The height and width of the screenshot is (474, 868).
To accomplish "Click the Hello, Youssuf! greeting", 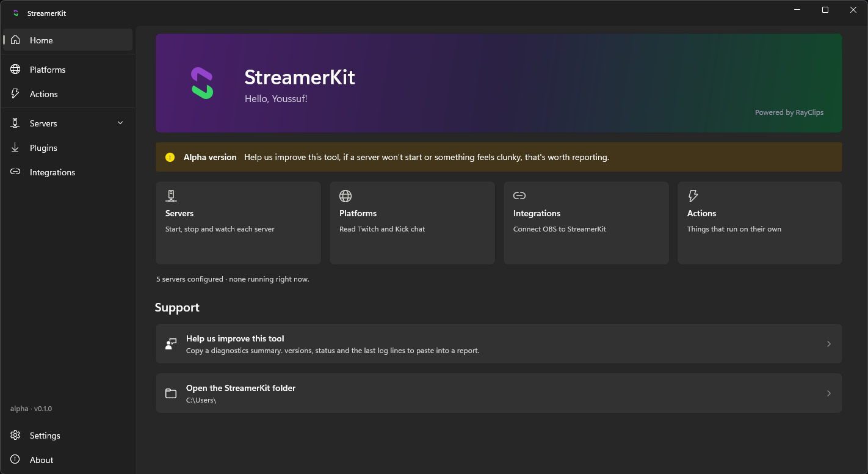I will 276,98.
